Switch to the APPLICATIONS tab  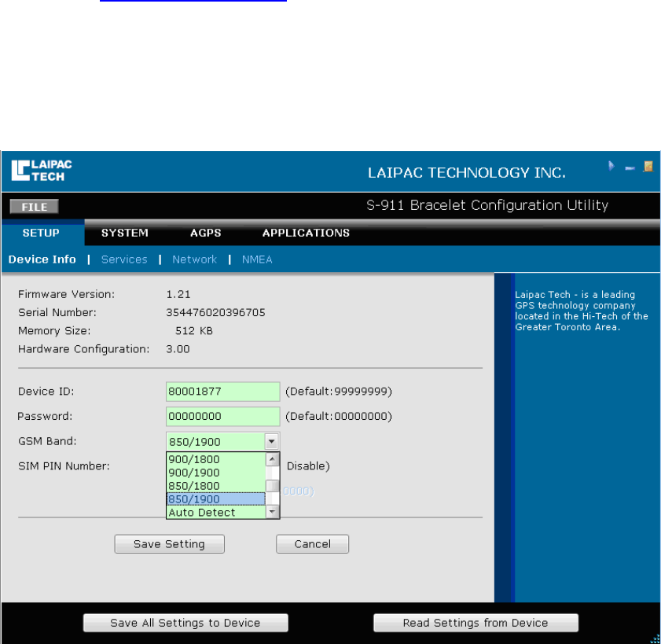click(306, 233)
